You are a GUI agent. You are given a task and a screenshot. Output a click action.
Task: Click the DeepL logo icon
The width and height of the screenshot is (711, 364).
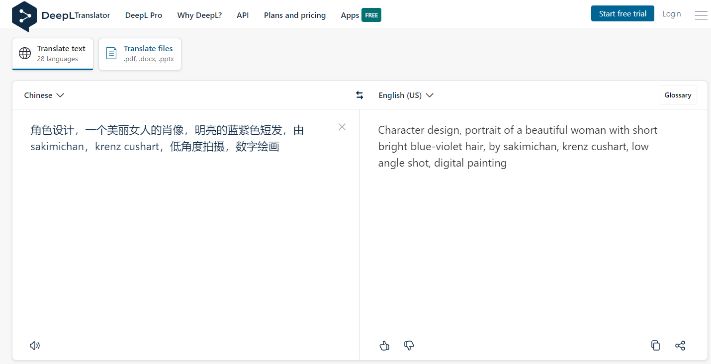[x=24, y=16]
